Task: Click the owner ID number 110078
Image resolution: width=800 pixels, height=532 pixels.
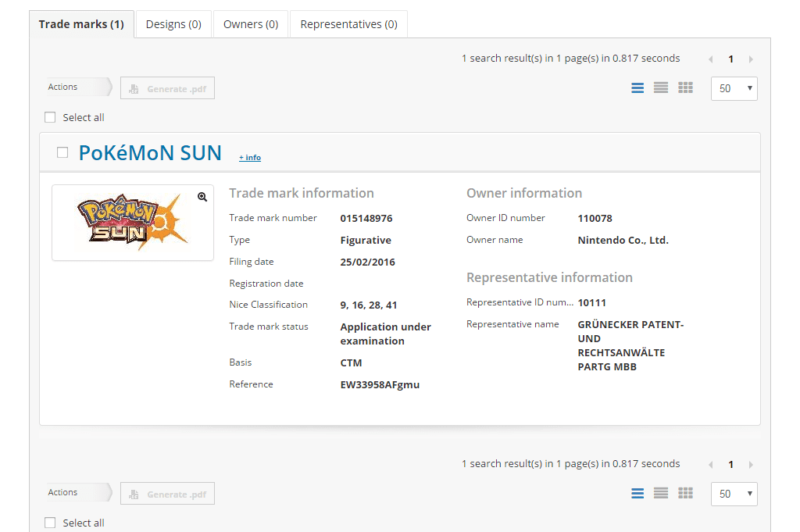Action: [595, 218]
